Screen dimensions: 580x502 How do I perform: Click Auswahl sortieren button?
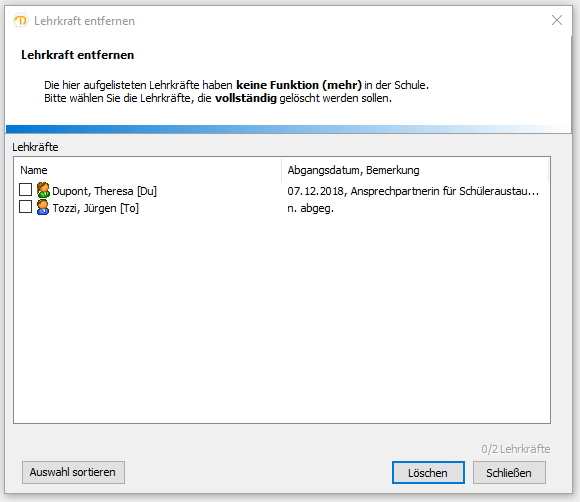point(73,472)
